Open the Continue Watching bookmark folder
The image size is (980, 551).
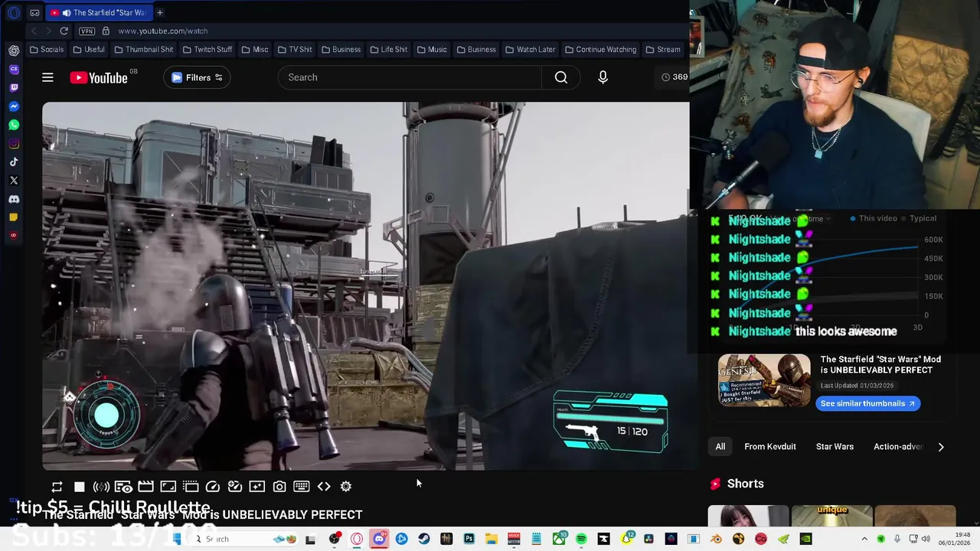coord(600,49)
